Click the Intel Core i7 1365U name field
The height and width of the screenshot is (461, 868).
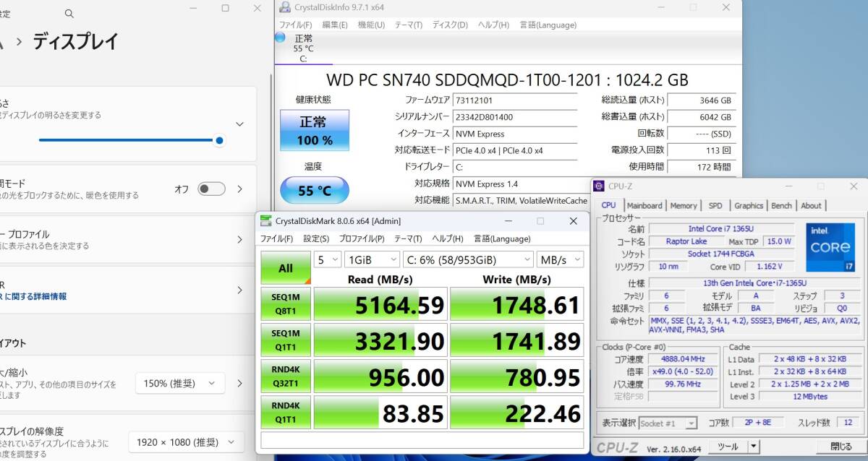[722, 228]
